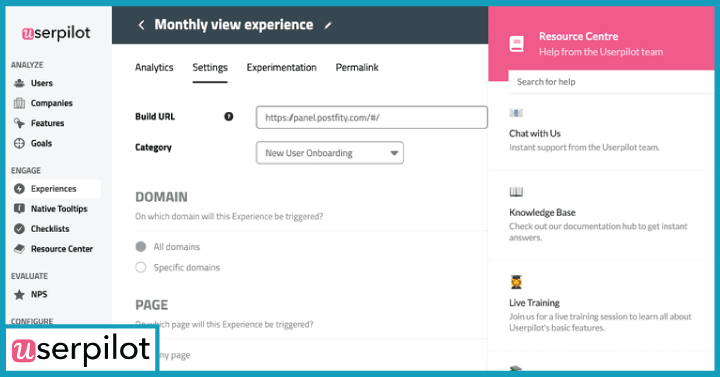Click the Resource Centre header book icon
This screenshot has height=377, width=720.
coord(517,44)
